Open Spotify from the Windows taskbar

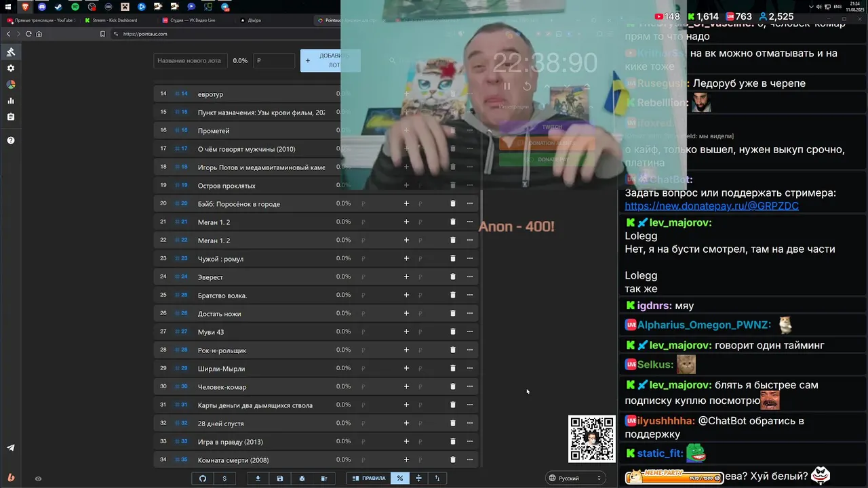(75, 7)
